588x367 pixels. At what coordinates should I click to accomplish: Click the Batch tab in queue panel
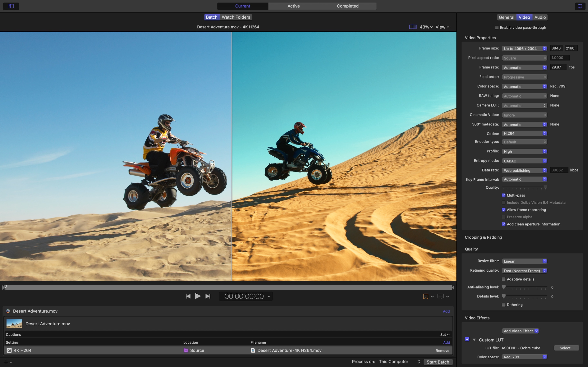tap(211, 17)
